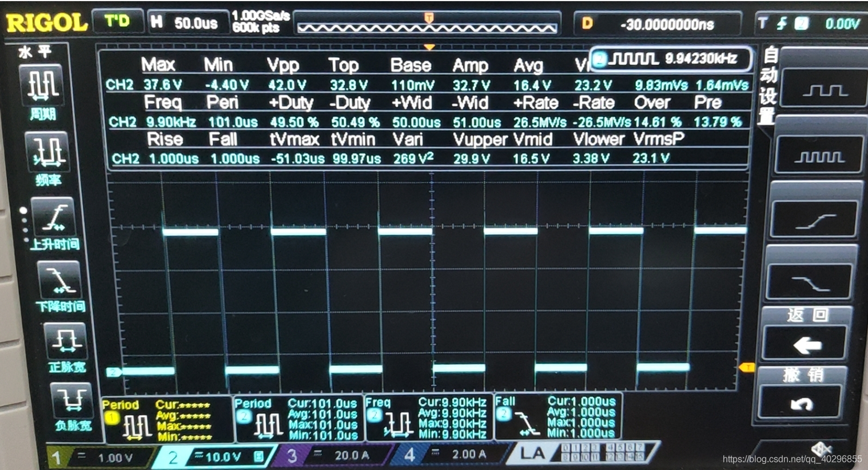Click the tVmin value 99.97us
This screenshot has width=868, height=470.
coord(357,158)
